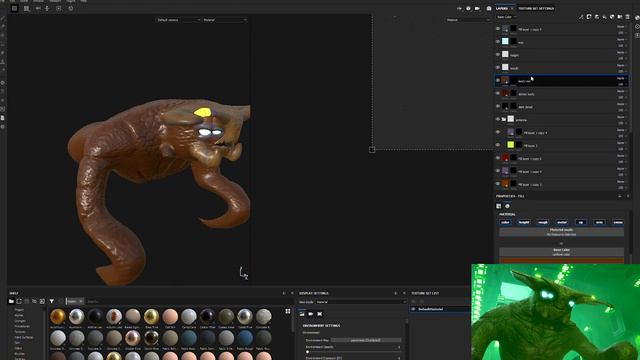Open the Material dropdown in left viewport
Screen dimensions: 640x360
(224, 20)
